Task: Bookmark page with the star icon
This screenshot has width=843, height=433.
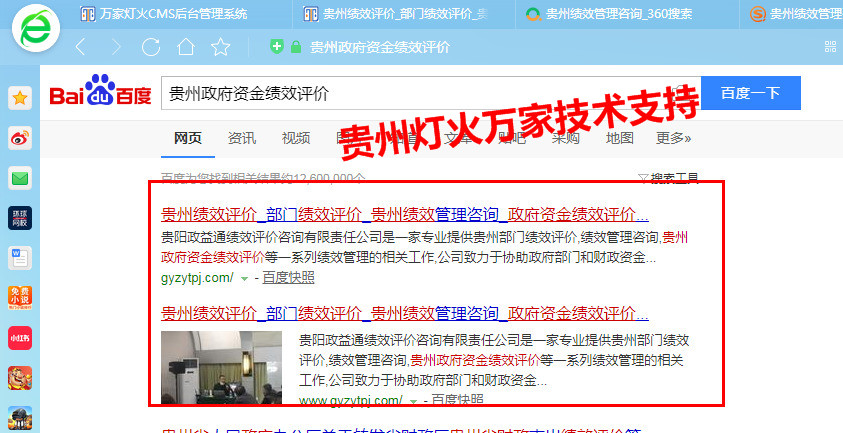Action: pyautogui.click(x=220, y=47)
